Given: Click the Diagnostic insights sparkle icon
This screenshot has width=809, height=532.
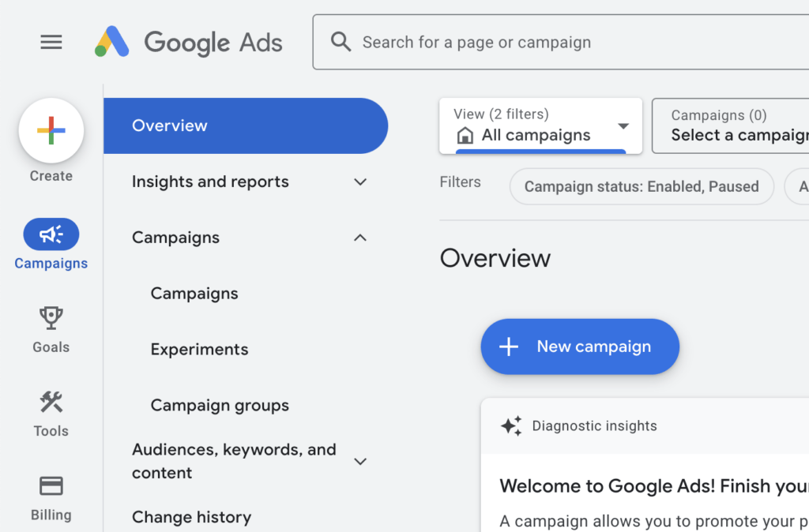Looking at the screenshot, I should coord(511,425).
